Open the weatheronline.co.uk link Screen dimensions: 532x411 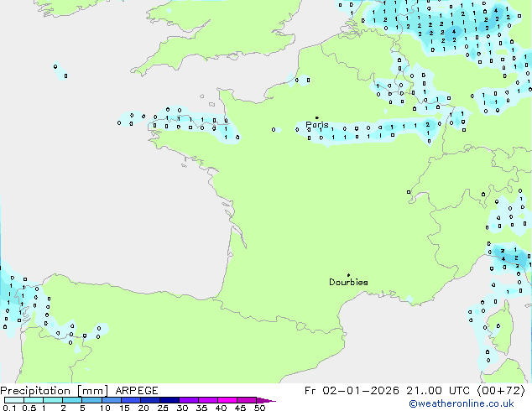point(472,404)
